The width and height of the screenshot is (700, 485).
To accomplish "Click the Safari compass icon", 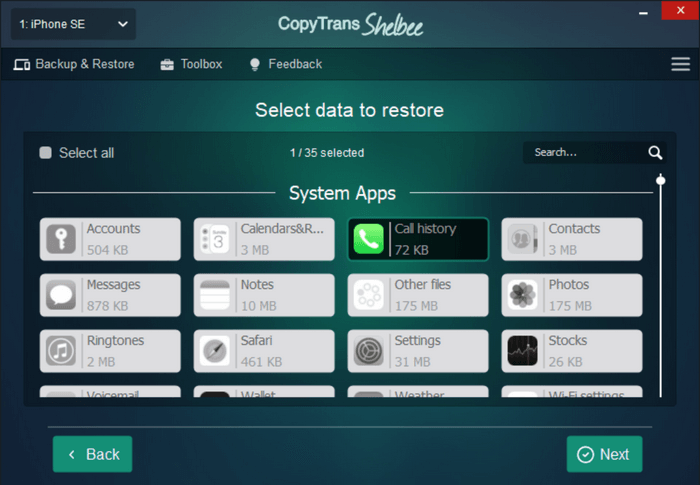I will pos(215,351).
